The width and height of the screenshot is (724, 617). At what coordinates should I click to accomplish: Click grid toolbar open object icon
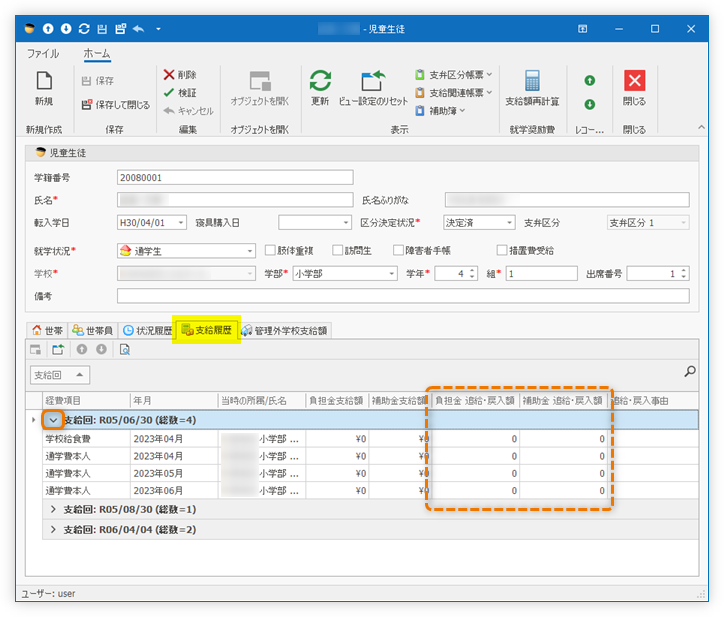click(x=36, y=350)
